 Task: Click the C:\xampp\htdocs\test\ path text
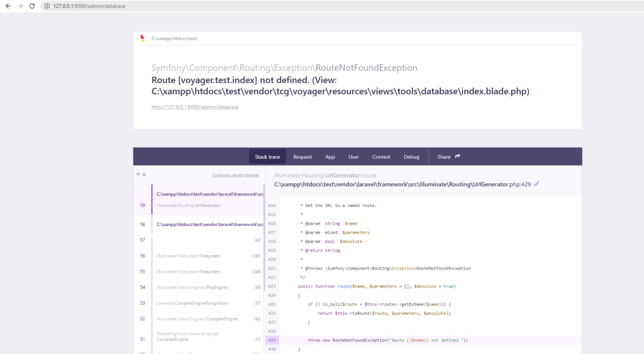tap(175, 38)
